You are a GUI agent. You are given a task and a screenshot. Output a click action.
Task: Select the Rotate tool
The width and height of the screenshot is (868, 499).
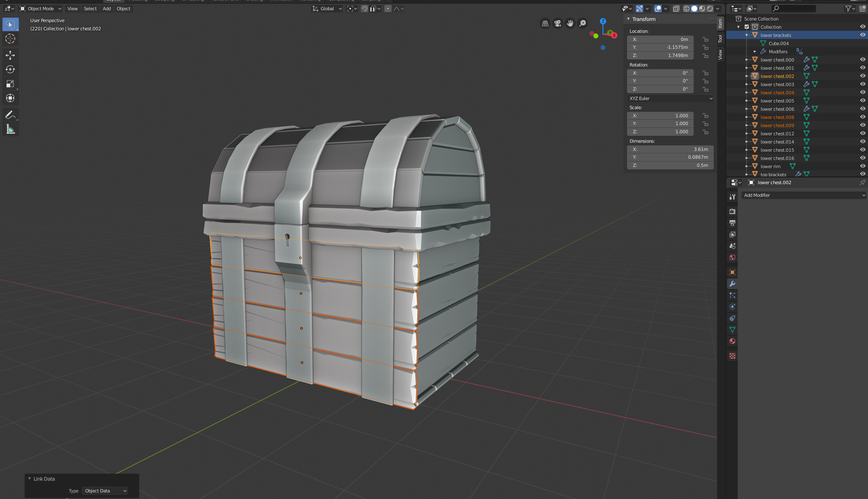click(10, 69)
